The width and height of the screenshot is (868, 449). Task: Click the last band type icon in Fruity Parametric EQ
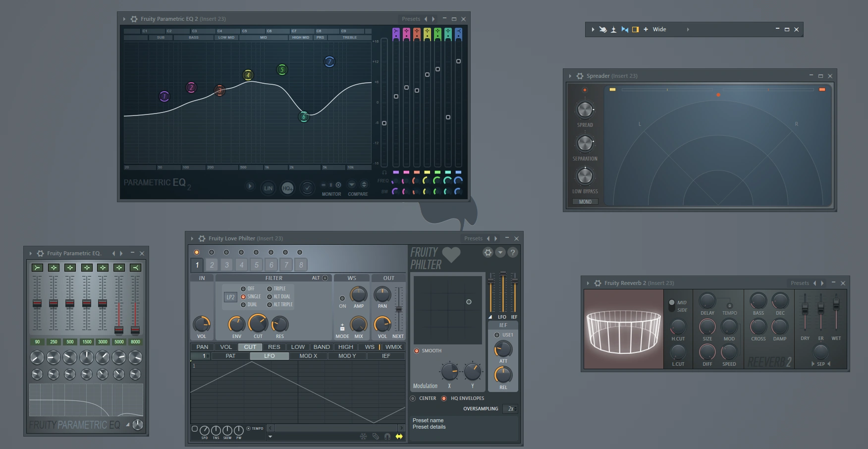tap(135, 268)
